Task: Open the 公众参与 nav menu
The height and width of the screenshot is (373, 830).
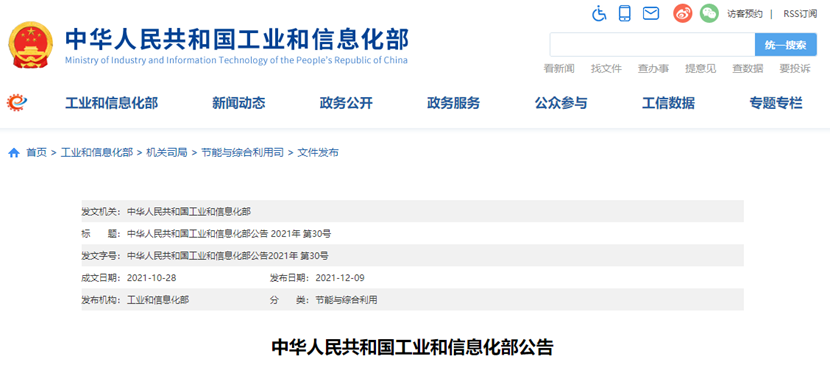Action: click(561, 103)
